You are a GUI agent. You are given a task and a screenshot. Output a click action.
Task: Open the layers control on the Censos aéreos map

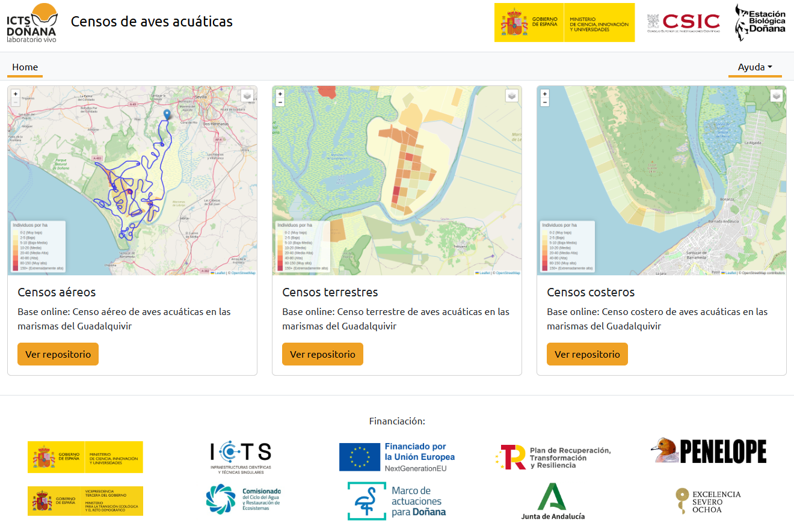click(x=247, y=96)
